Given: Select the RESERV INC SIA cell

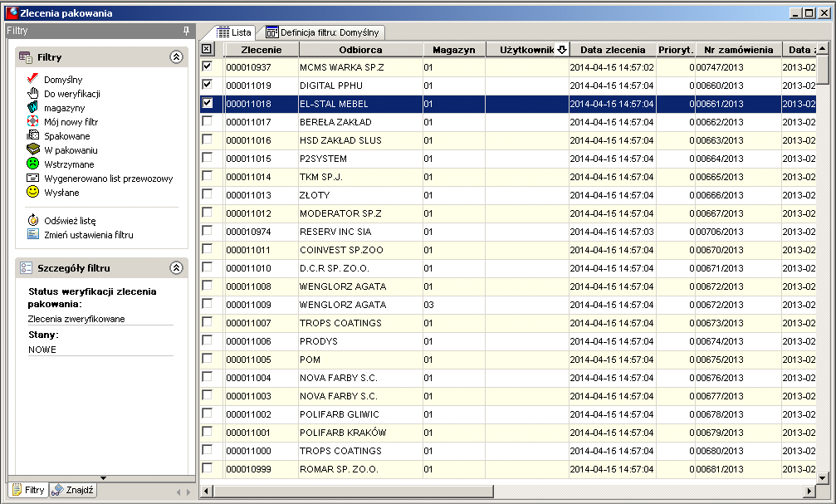Looking at the screenshot, I should (360, 232).
